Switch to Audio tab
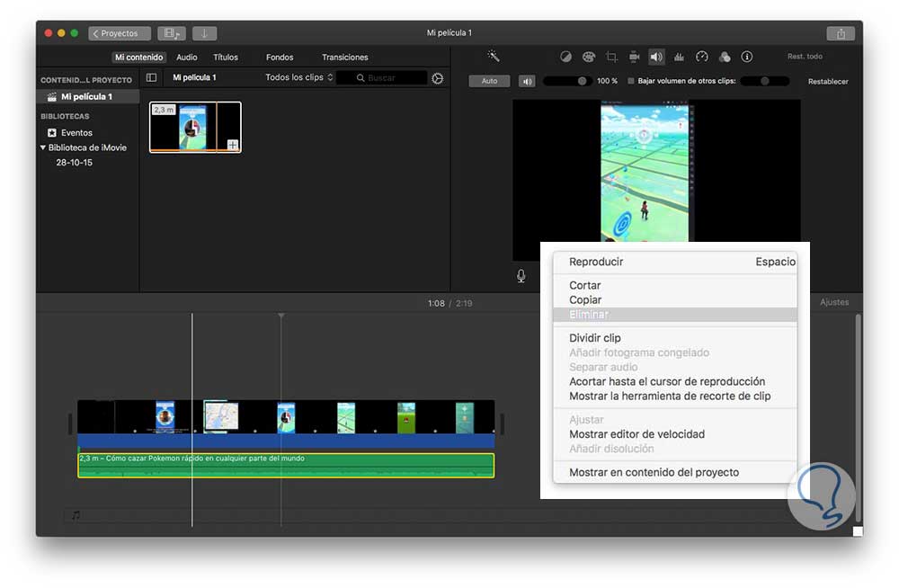Screen dimensions: 899x588 click(186, 57)
